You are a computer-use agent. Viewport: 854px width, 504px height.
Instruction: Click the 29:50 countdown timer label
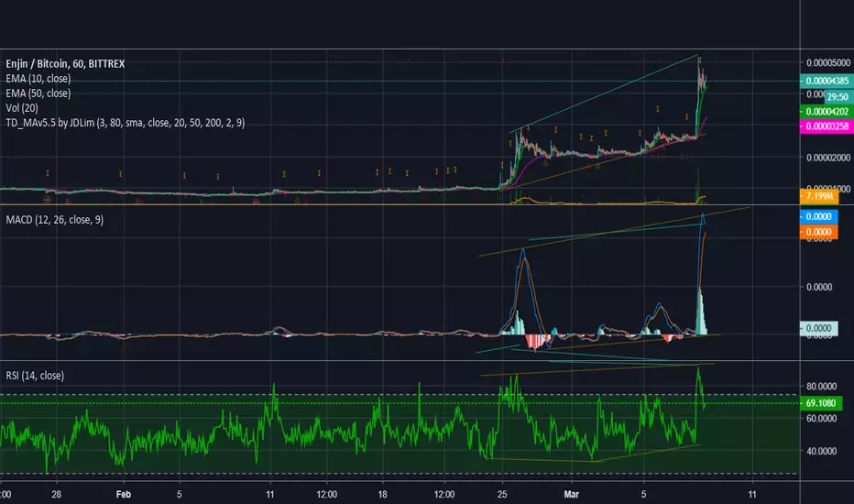coord(838,96)
